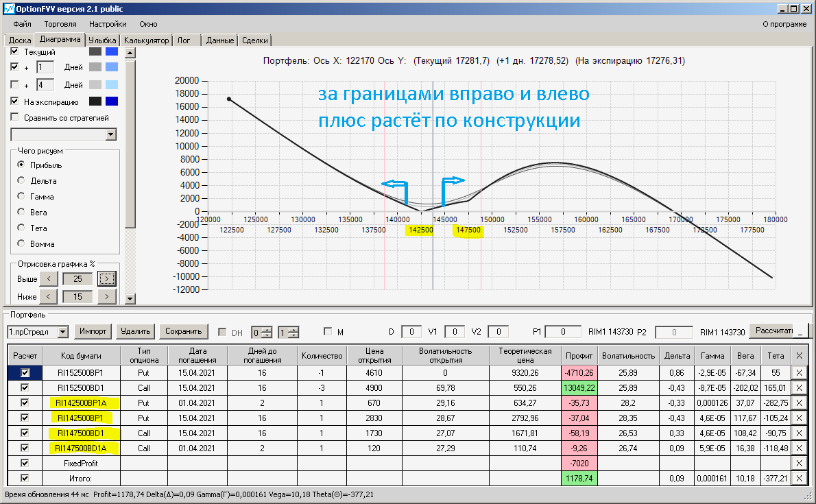Open О программе menu item
This screenshot has height=504, width=816.
pyautogui.click(x=784, y=24)
